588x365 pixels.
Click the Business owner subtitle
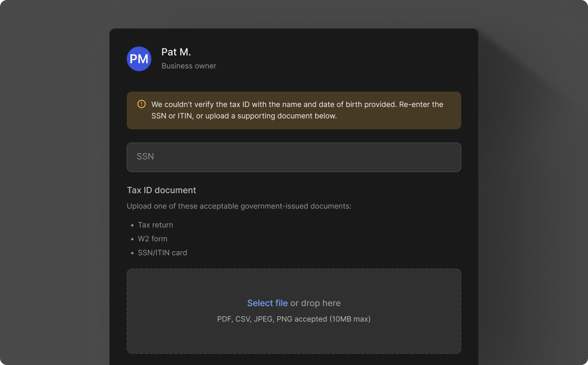coord(189,66)
